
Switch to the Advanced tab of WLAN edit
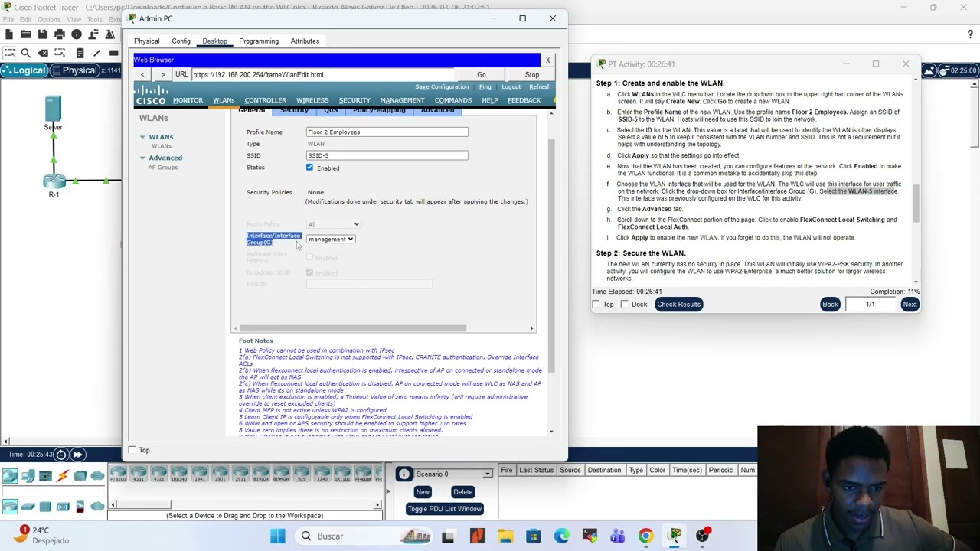[x=437, y=110]
